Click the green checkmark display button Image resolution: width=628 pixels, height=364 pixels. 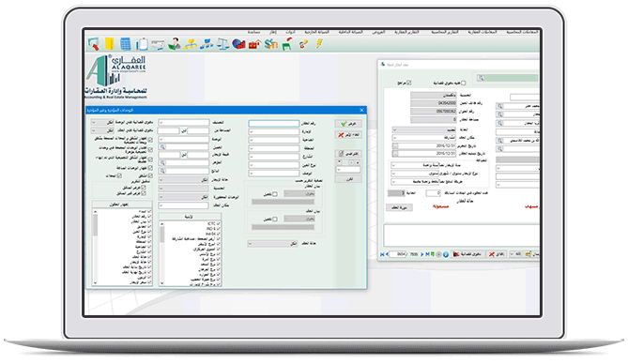coord(348,124)
